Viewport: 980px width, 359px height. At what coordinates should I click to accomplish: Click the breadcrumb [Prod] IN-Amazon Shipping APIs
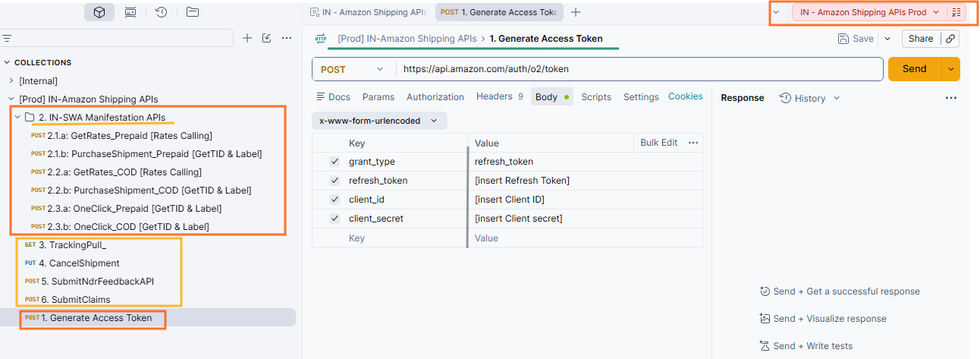pos(407,39)
